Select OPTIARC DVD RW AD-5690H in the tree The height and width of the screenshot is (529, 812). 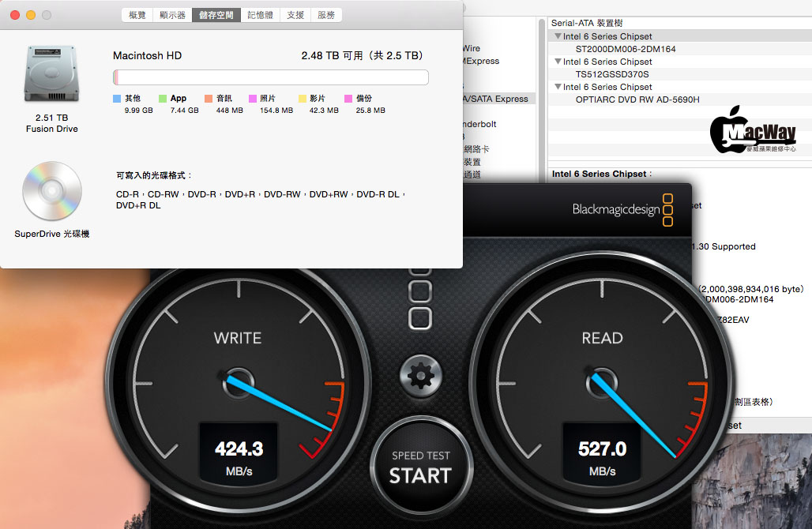(x=637, y=99)
